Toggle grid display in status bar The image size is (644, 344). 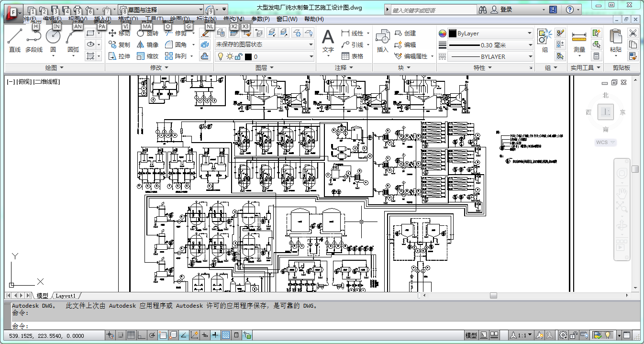pos(131,335)
